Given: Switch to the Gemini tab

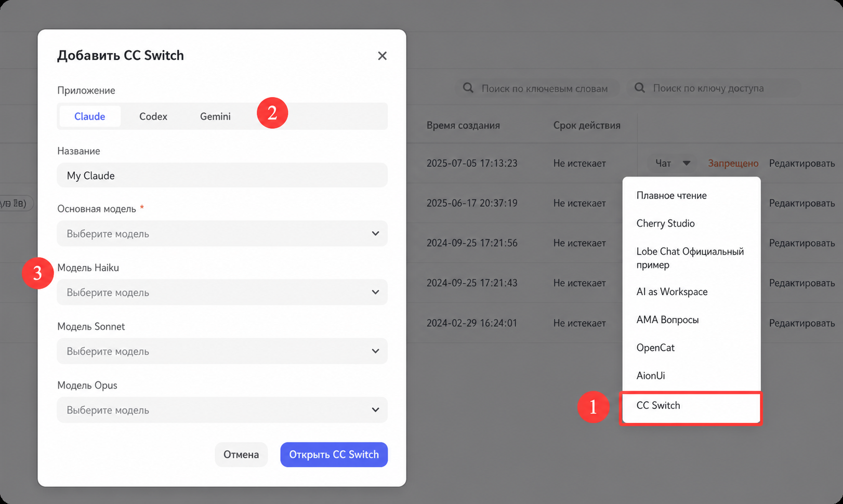Looking at the screenshot, I should coord(215,116).
